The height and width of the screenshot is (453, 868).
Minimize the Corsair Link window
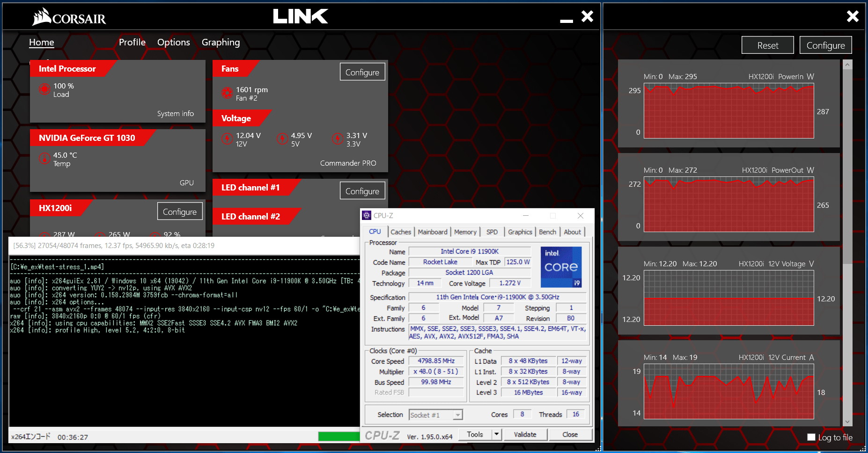tap(566, 21)
